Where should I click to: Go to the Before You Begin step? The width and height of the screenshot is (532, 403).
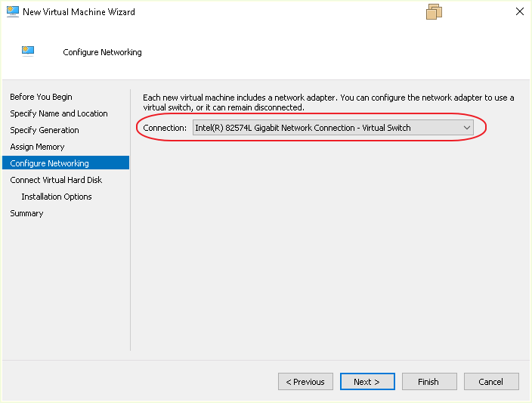click(42, 97)
